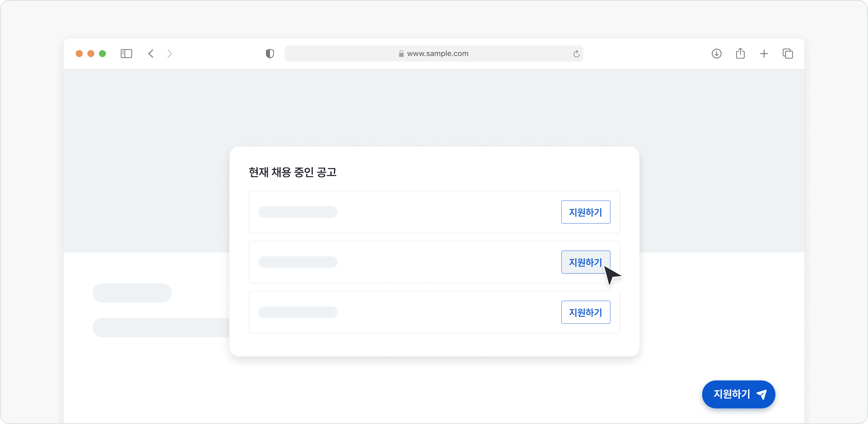Click the tab overview icon
868x424 pixels.
coord(788,53)
